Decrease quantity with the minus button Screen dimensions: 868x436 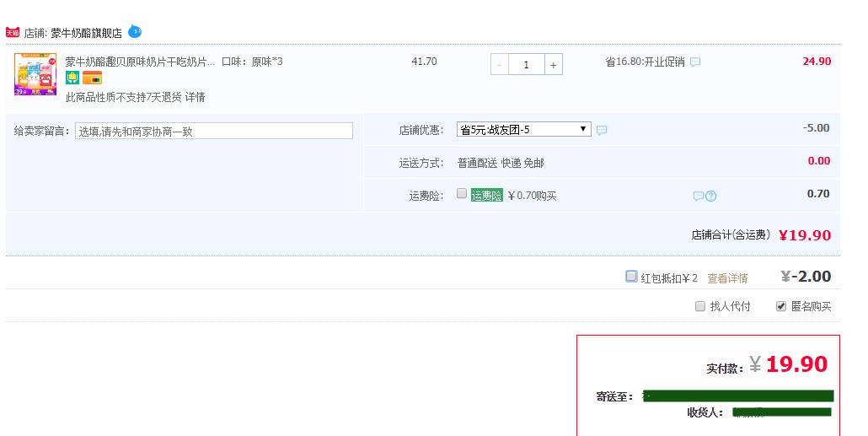pos(500,65)
